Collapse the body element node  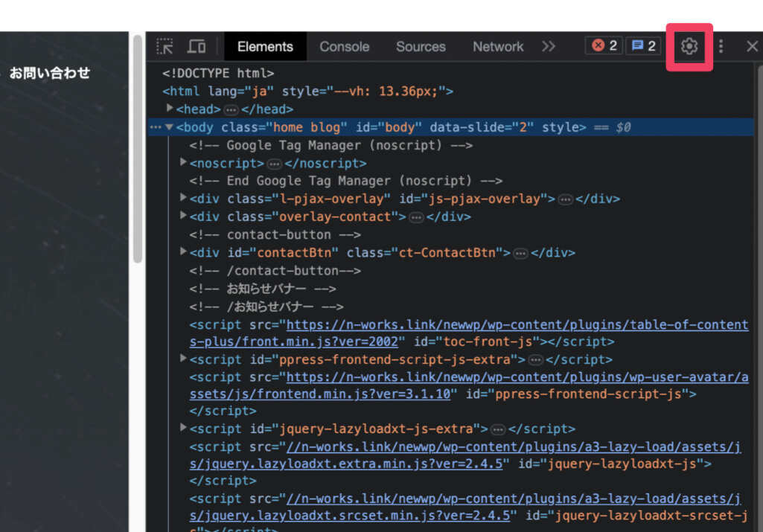(170, 127)
